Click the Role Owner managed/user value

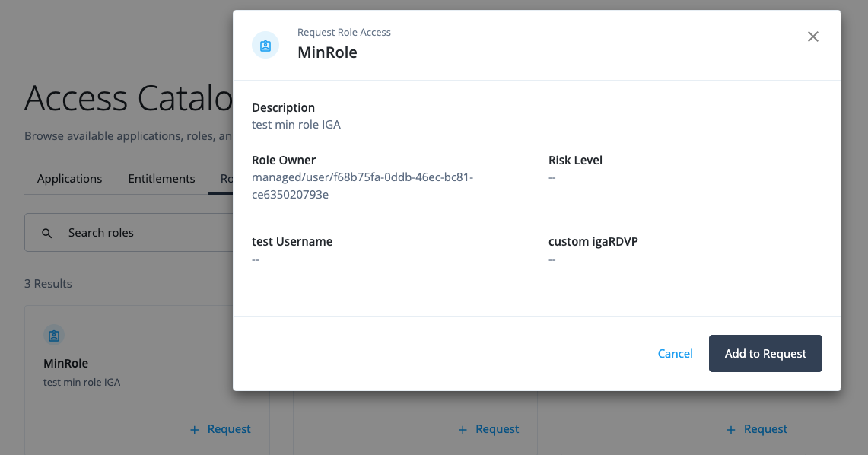click(362, 186)
